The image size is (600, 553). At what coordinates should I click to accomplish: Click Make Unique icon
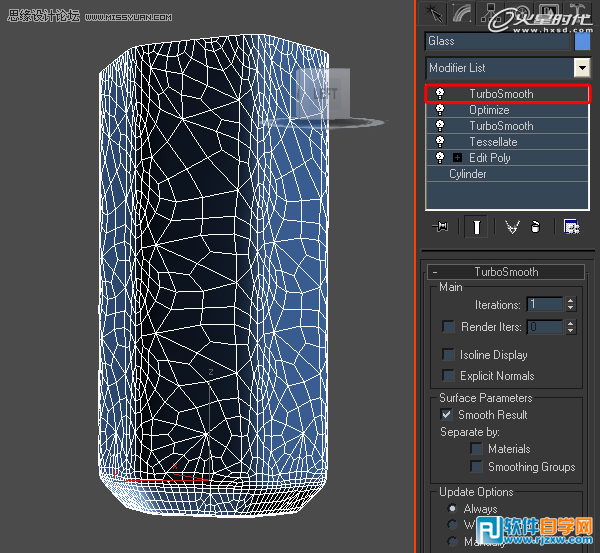tap(512, 227)
